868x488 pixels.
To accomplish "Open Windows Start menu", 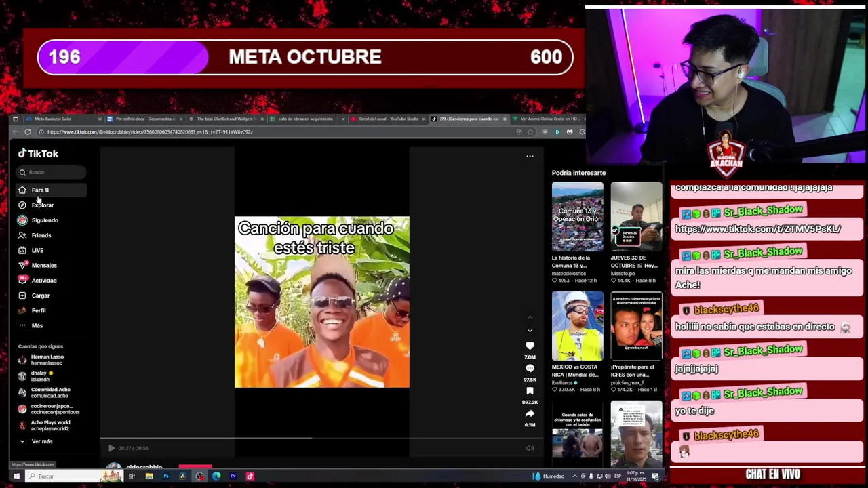I will point(17,476).
